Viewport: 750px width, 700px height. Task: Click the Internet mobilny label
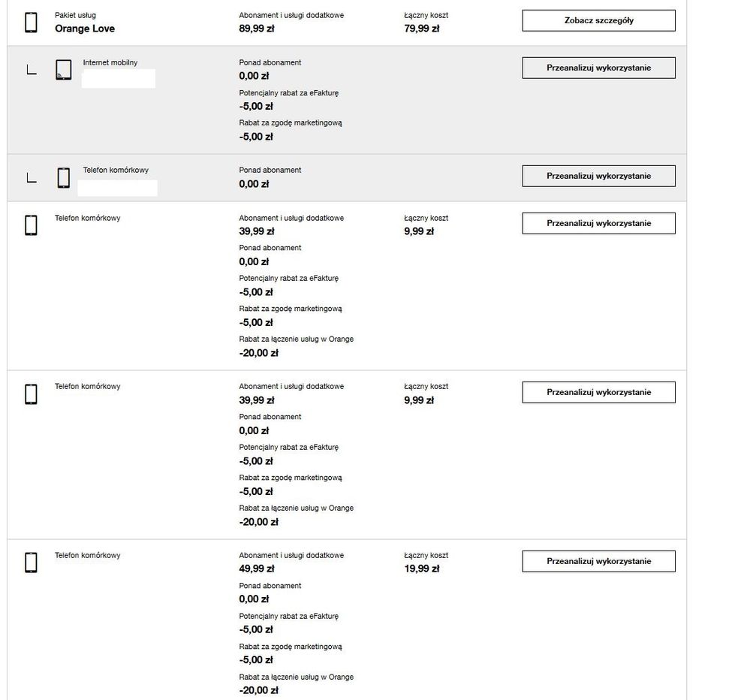click(x=110, y=62)
